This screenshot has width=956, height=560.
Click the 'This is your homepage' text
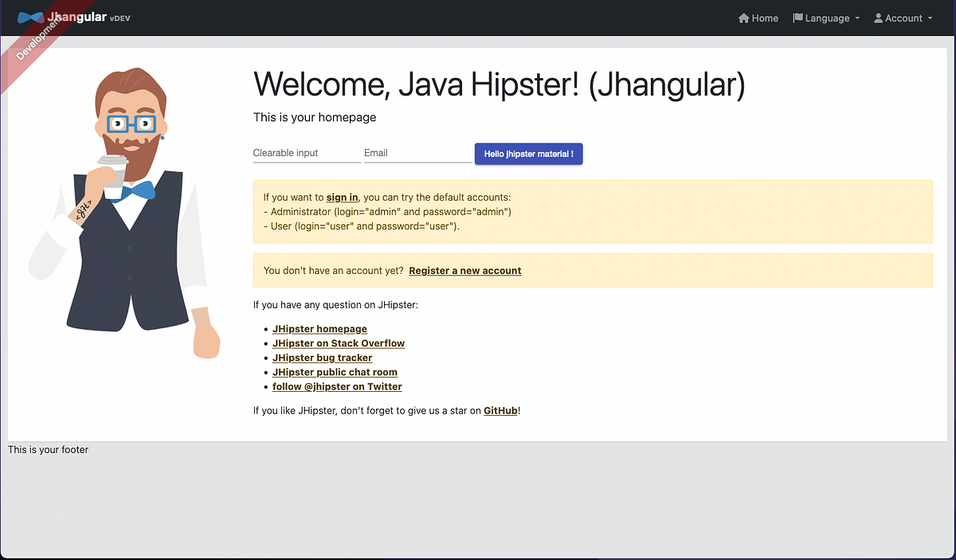[315, 117]
